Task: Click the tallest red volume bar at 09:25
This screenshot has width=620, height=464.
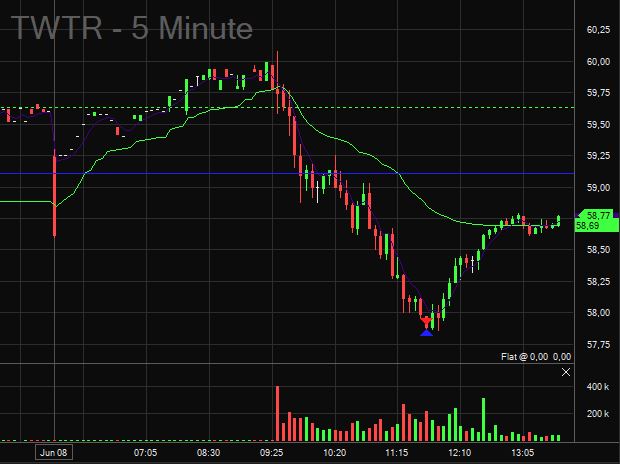Action: click(x=277, y=413)
